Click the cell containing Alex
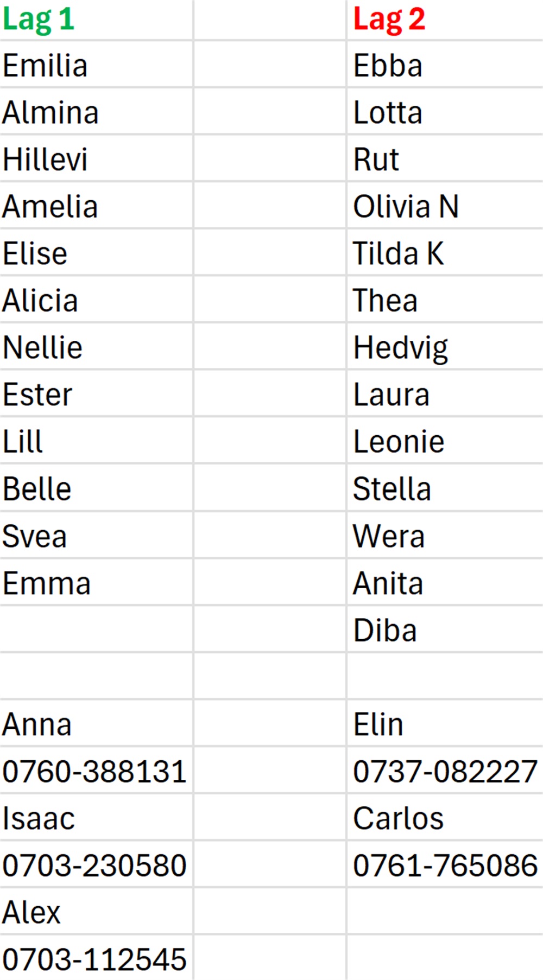The height and width of the screenshot is (980, 543). tap(31, 912)
